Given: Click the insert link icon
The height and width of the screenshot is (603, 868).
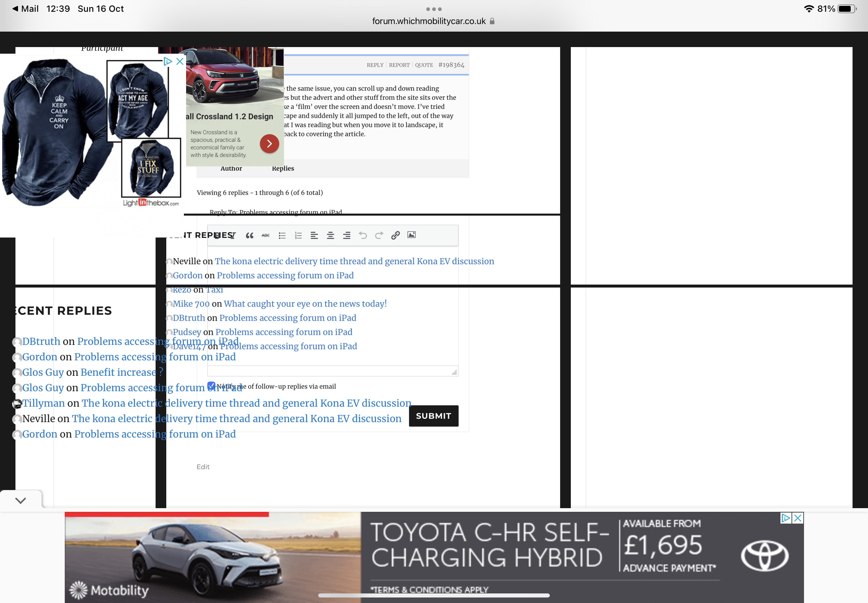Looking at the screenshot, I should [x=395, y=235].
